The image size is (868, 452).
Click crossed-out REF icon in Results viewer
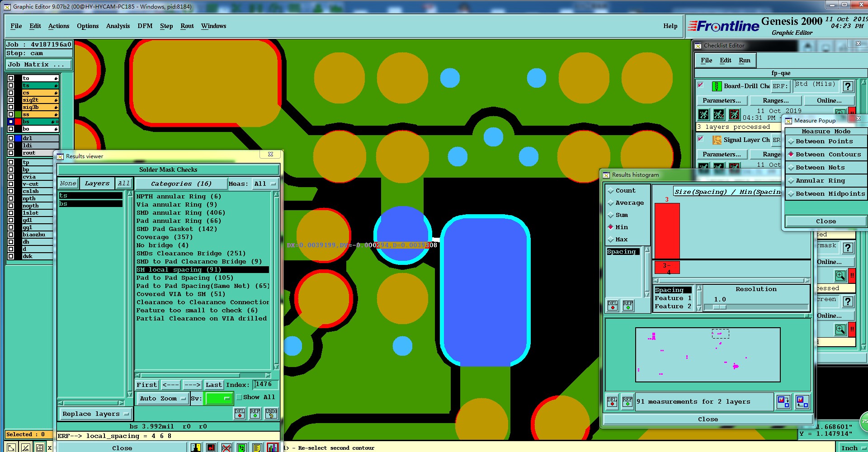coord(226,447)
